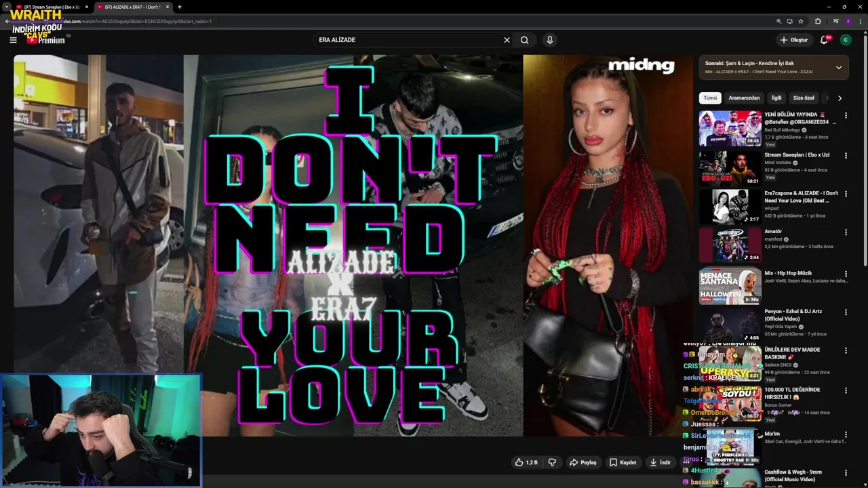This screenshot has width=868, height=488.
Task: Open Stream Savaşları Ebo x Uzi thumbnail
Action: (x=730, y=167)
